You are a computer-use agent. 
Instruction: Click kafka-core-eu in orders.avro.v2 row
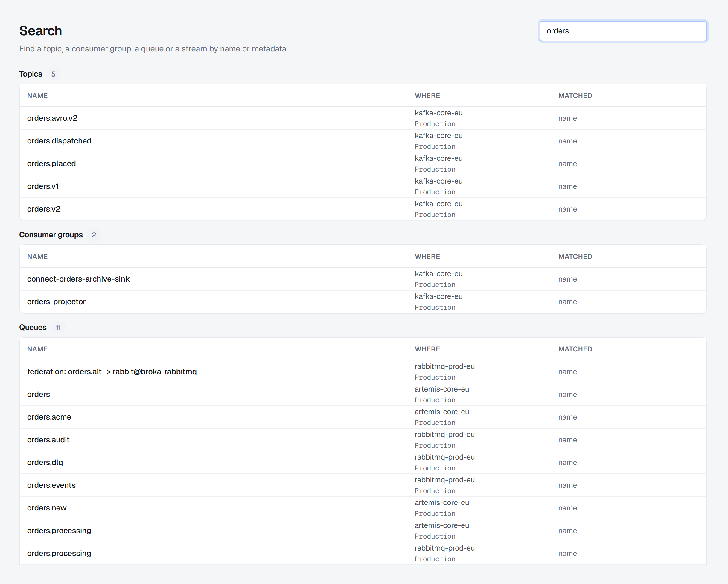(438, 113)
